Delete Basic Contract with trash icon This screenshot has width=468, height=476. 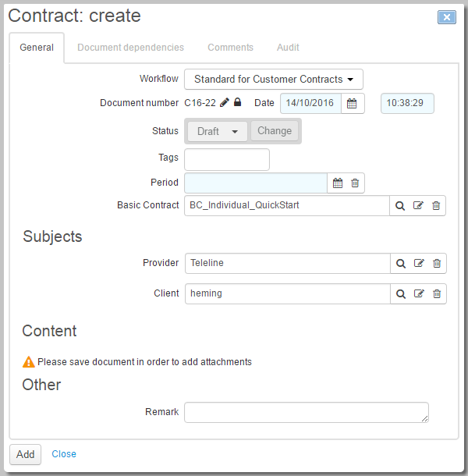pyautogui.click(x=436, y=206)
